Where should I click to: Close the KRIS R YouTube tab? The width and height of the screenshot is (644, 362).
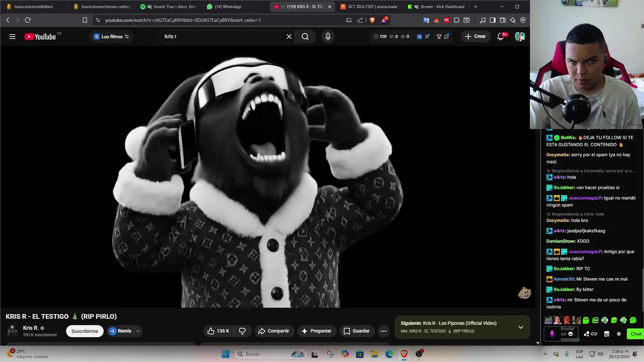point(330,7)
